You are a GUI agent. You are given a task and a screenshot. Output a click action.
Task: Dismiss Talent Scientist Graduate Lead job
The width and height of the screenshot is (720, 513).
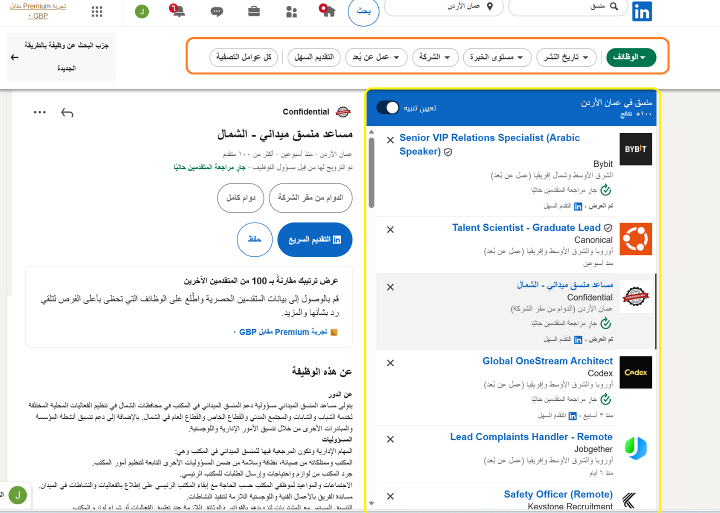[390, 230]
